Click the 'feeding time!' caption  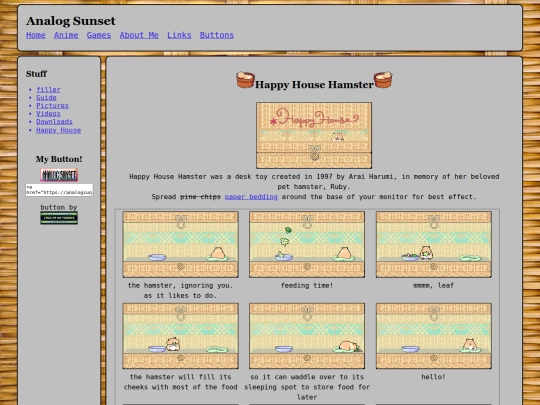[x=307, y=285]
